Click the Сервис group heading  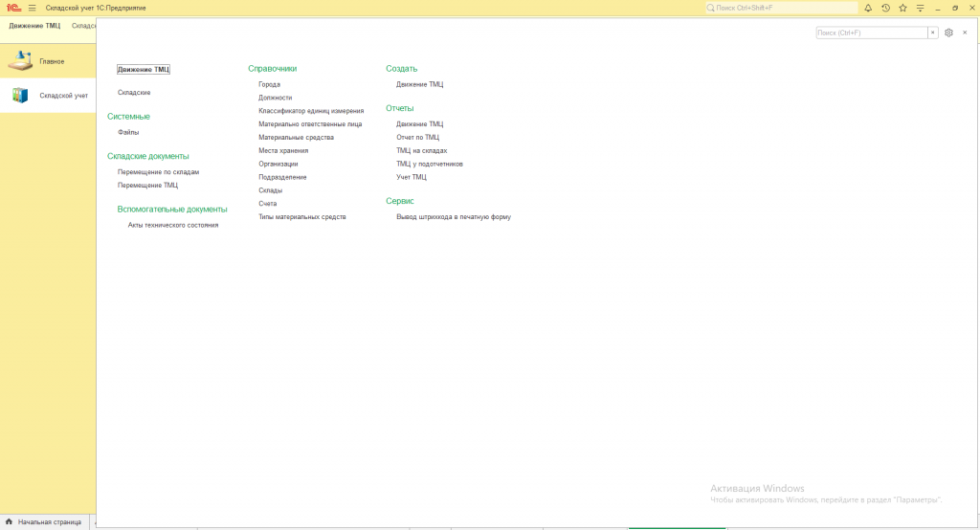[x=399, y=201]
